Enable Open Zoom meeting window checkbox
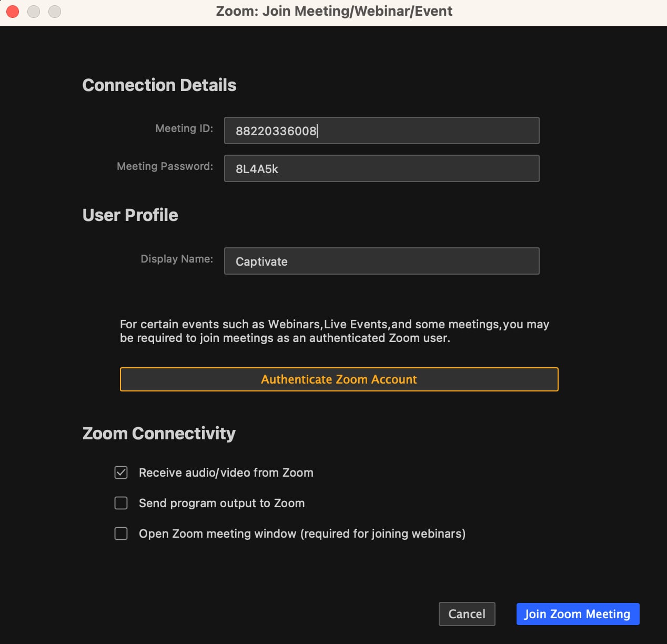This screenshot has height=644, width=667. click(x=121, y=534)
